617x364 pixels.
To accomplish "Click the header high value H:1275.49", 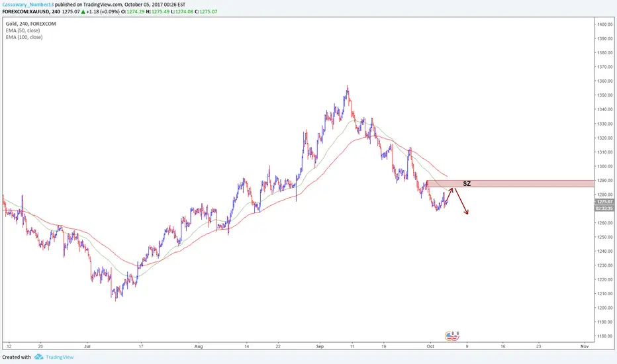I will [x=158, y=12].
